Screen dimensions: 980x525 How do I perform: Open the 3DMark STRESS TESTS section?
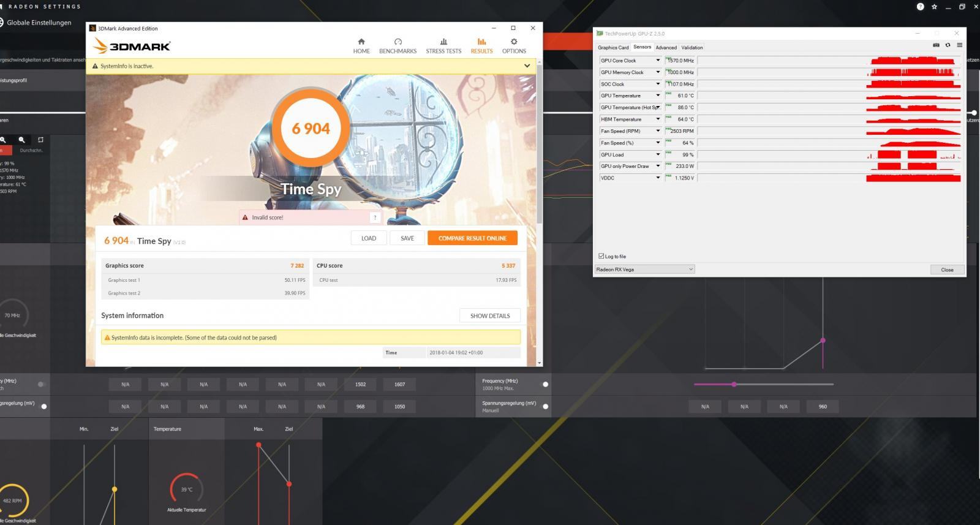443,46
